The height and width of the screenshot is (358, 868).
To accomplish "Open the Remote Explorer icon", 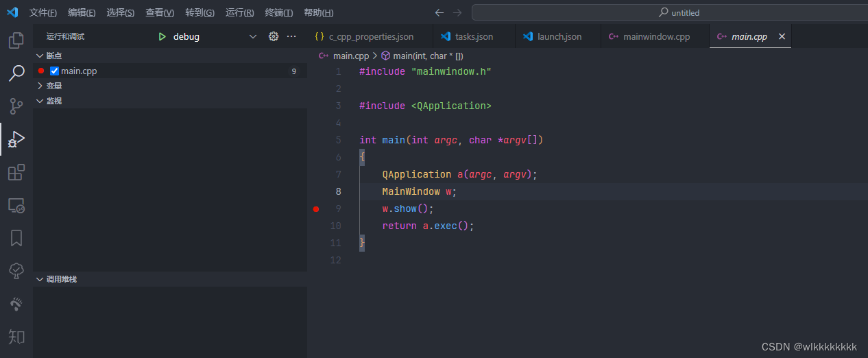I will click(x=16, y=205).
